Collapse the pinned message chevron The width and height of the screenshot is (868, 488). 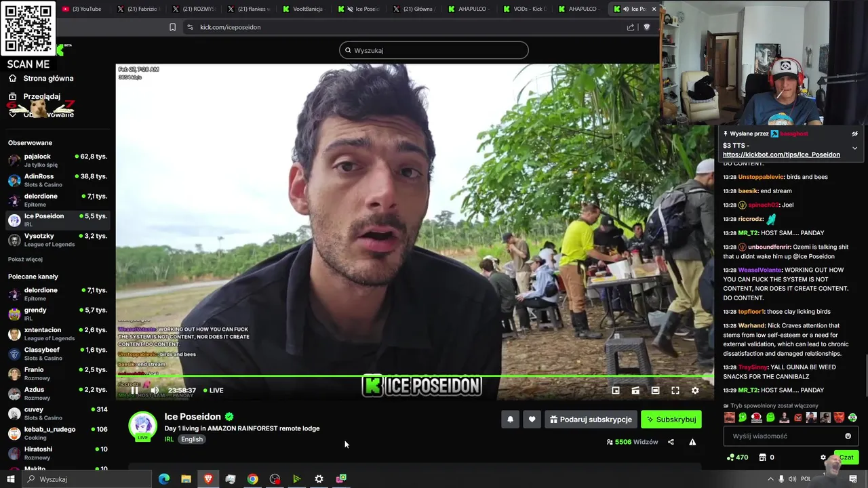(x=854, y=148)
